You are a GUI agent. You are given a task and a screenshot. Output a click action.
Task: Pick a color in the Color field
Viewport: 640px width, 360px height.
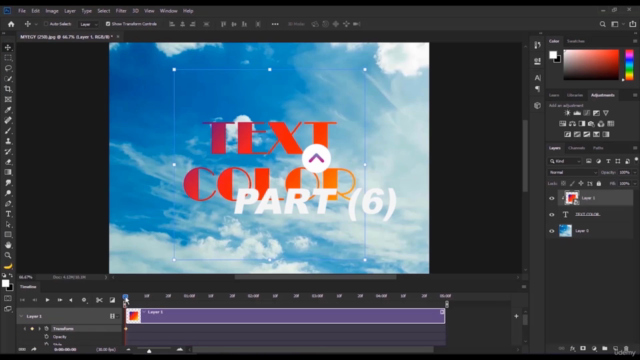(591, 64)
